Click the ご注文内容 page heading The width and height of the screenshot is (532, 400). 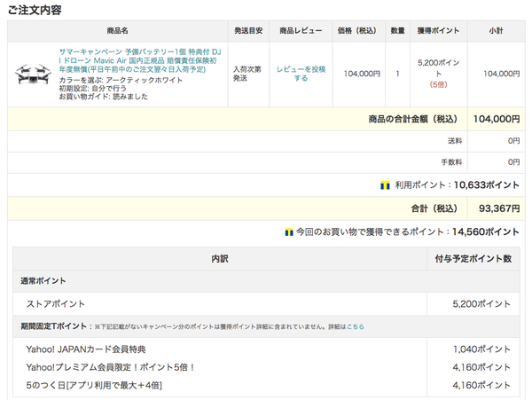pos(35,10)
